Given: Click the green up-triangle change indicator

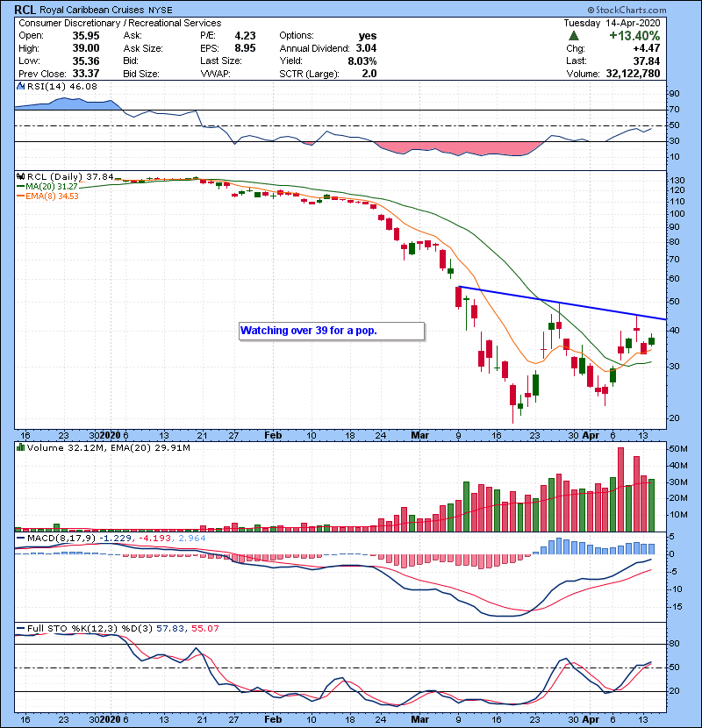Looking at the screenshot, I should 574,36.
